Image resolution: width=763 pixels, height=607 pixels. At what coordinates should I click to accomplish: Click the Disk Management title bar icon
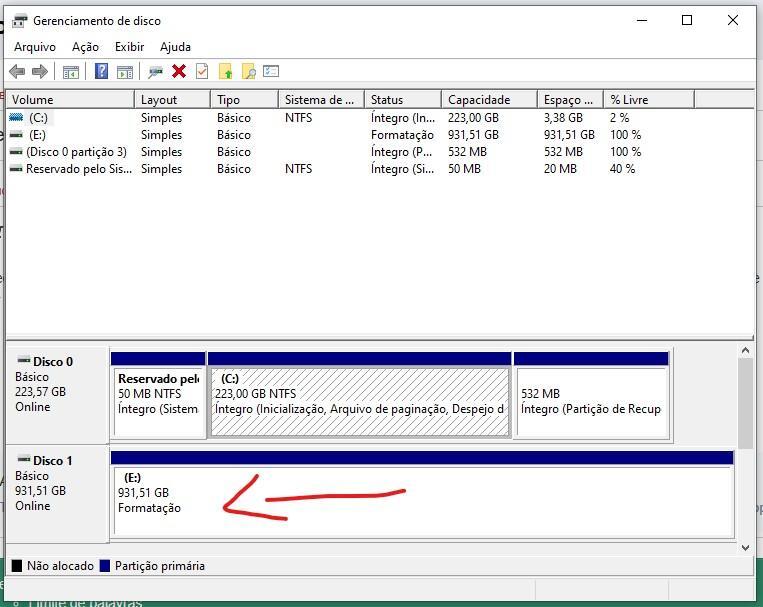20,21
